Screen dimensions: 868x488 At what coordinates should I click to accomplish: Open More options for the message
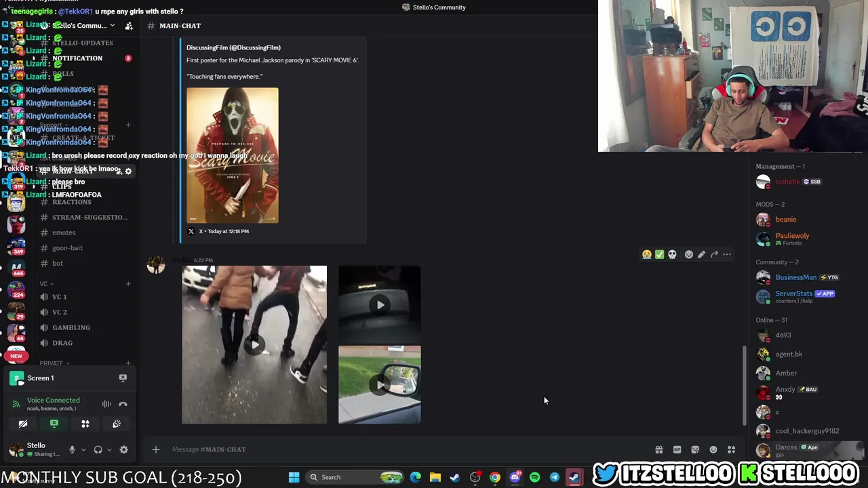(x=727, y=254)
